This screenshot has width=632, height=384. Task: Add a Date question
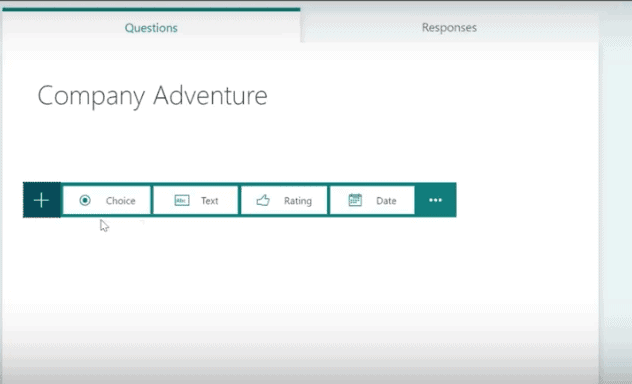pos(372,200)
